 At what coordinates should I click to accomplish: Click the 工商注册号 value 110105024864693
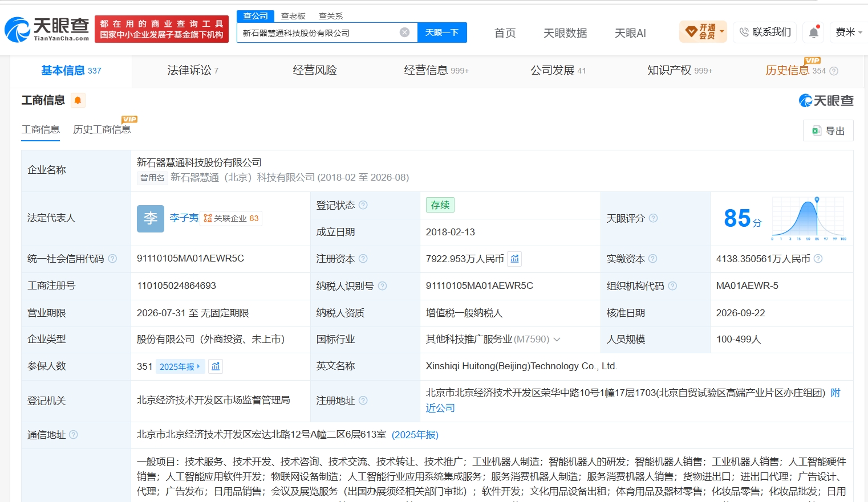pyautogui.click(x=177, y=286)
